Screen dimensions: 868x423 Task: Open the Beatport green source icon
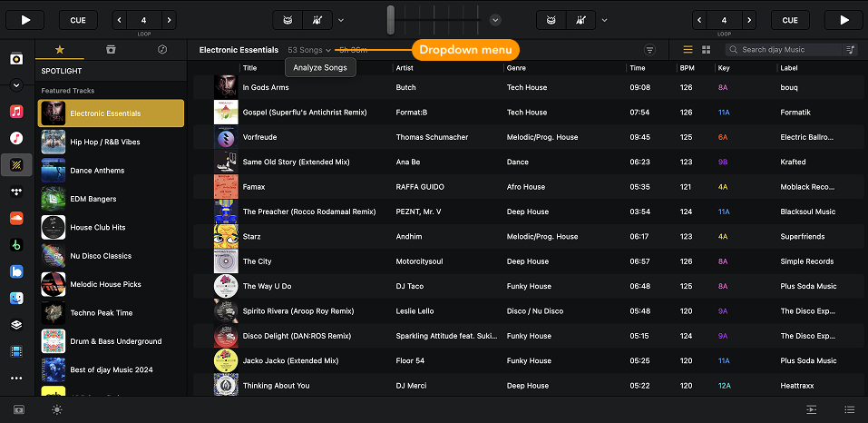point(16,245)
